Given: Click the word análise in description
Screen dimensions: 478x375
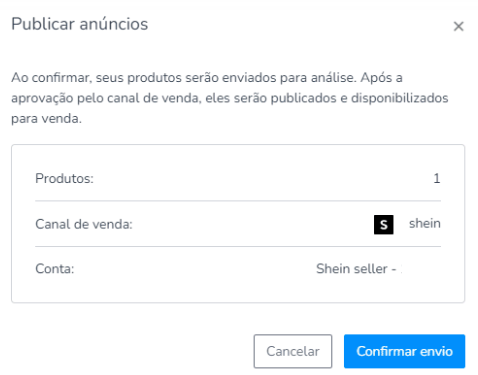Looking at the screenshot, I should coord(334,78).
